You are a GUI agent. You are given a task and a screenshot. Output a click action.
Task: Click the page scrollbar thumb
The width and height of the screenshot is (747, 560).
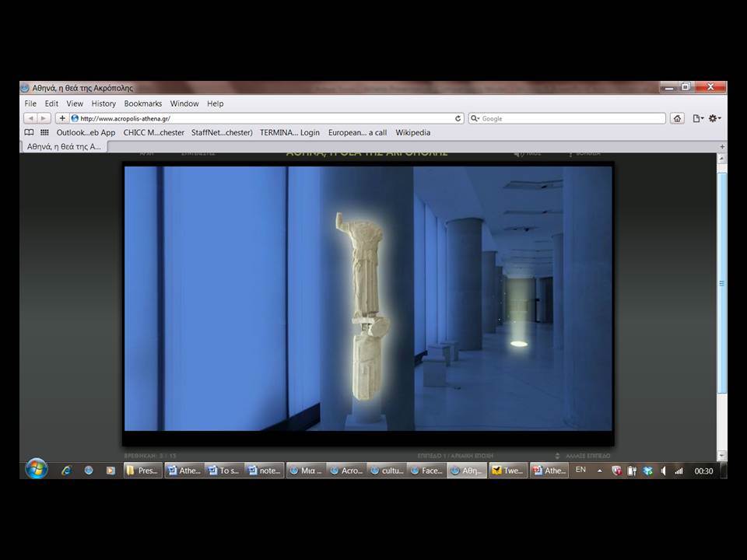(x=722, y=283)
